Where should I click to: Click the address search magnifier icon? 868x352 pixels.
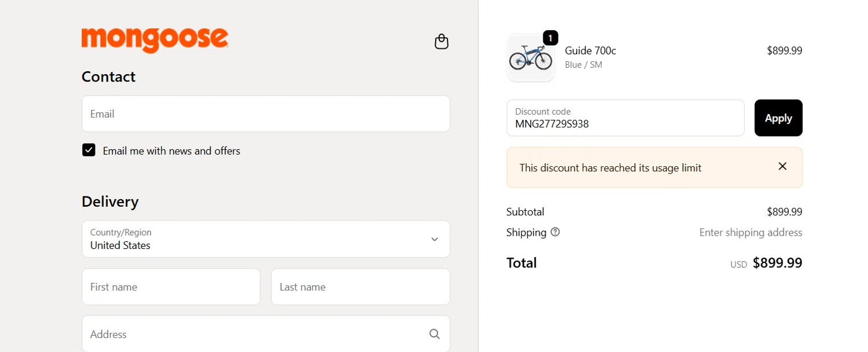tap(435, 334)
